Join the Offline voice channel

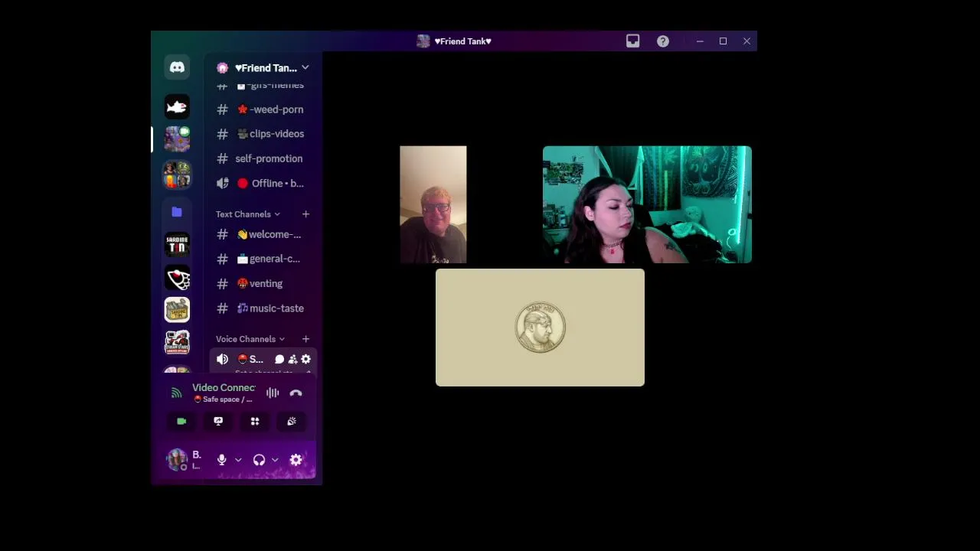(263, 183)
